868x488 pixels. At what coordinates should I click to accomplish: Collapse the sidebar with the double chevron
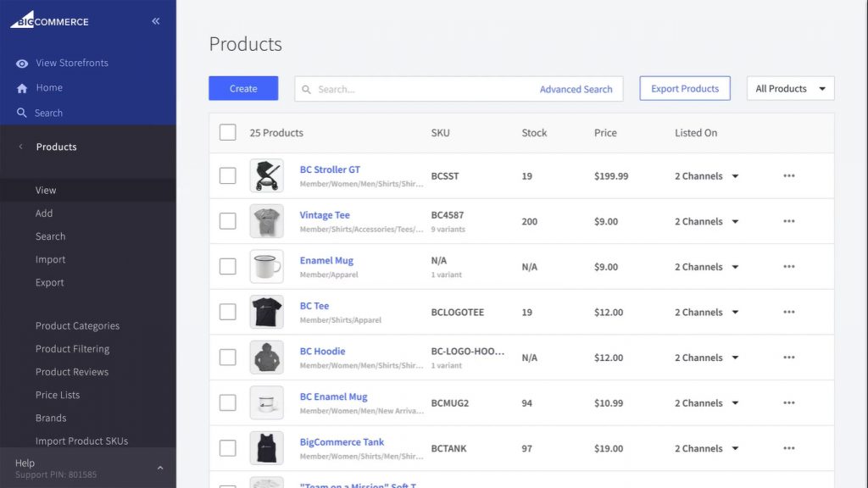(x=155, y=20)
